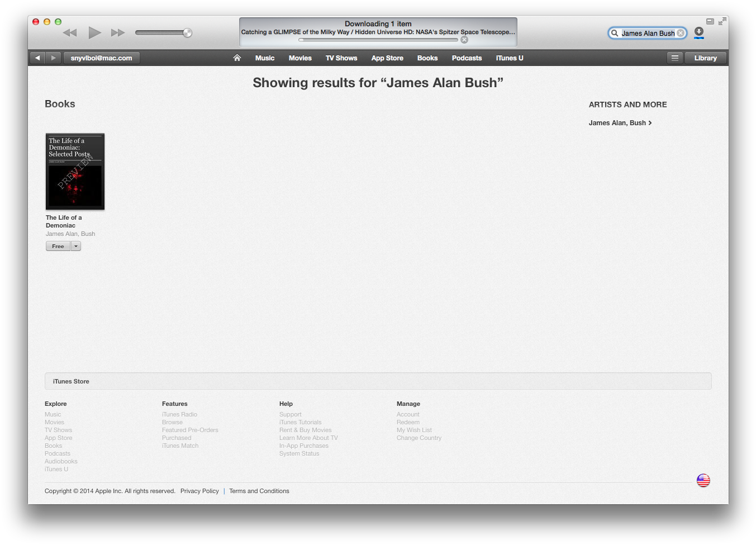Open the iTunes Match link
This screenshot has width=756, height=544.
(180, 446)
